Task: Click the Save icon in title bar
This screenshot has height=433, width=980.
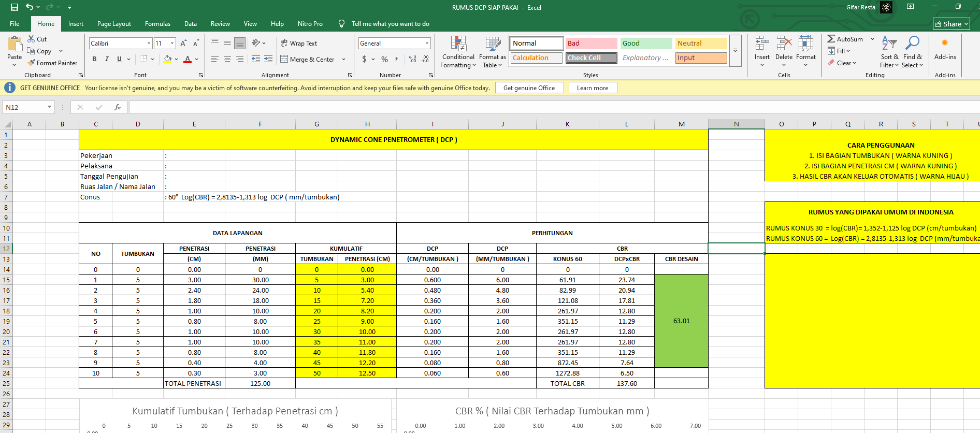Action: pos(15,7)
